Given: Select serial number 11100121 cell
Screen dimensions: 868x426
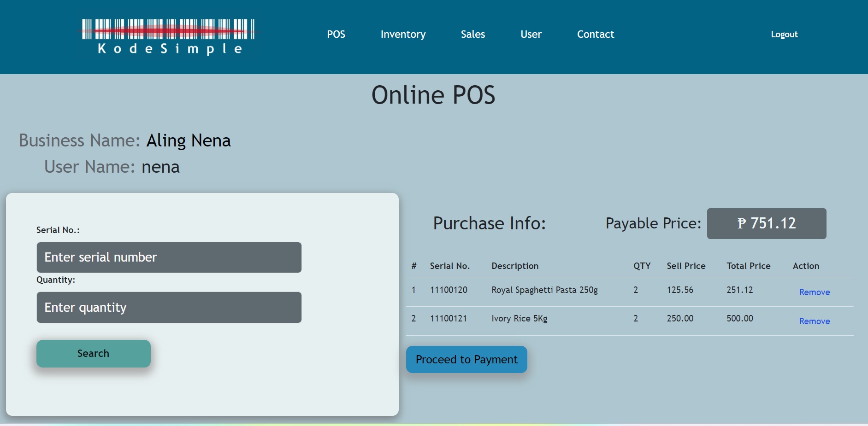Looking at the screenshot, I should click(448, 319).
